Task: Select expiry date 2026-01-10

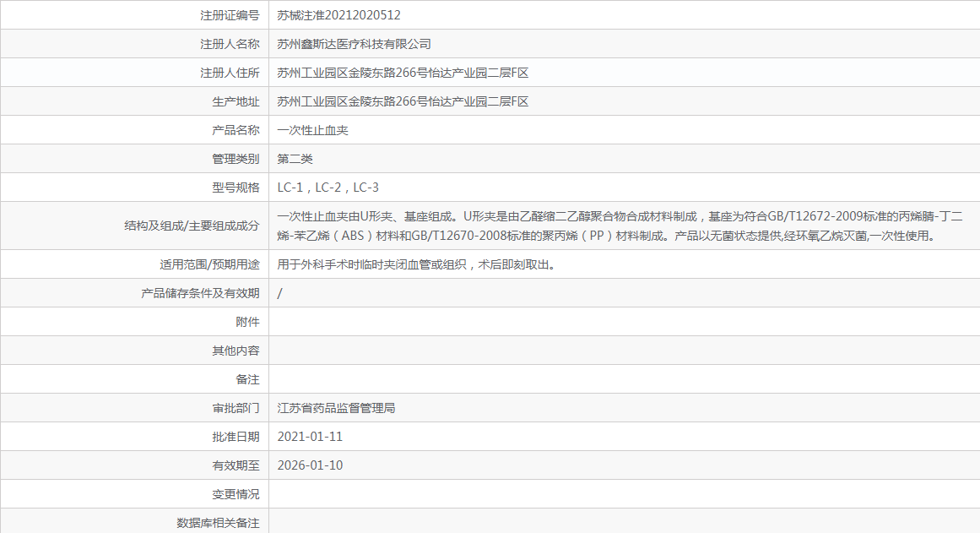Action: 310,465
